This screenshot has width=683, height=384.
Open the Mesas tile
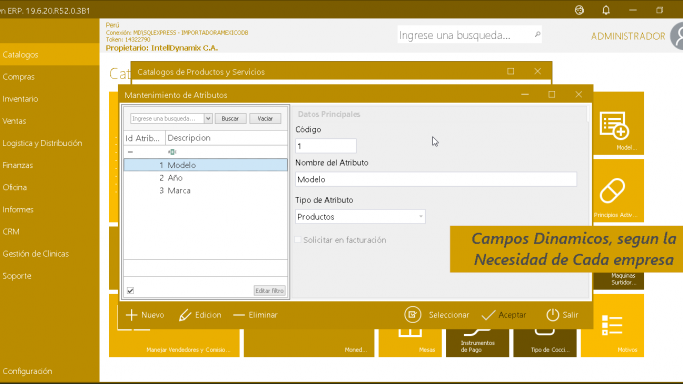coord(410,343)
